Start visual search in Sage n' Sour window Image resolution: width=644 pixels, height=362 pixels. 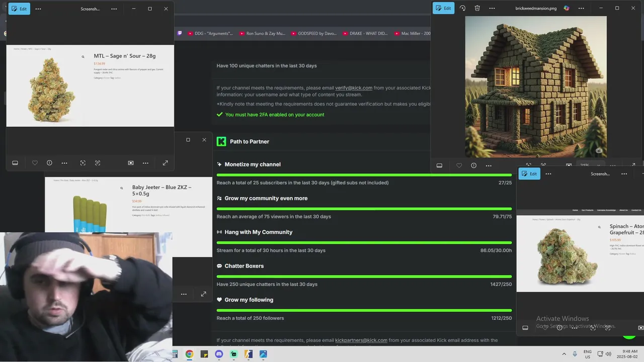pyautogui.click(x=83, y=163)
